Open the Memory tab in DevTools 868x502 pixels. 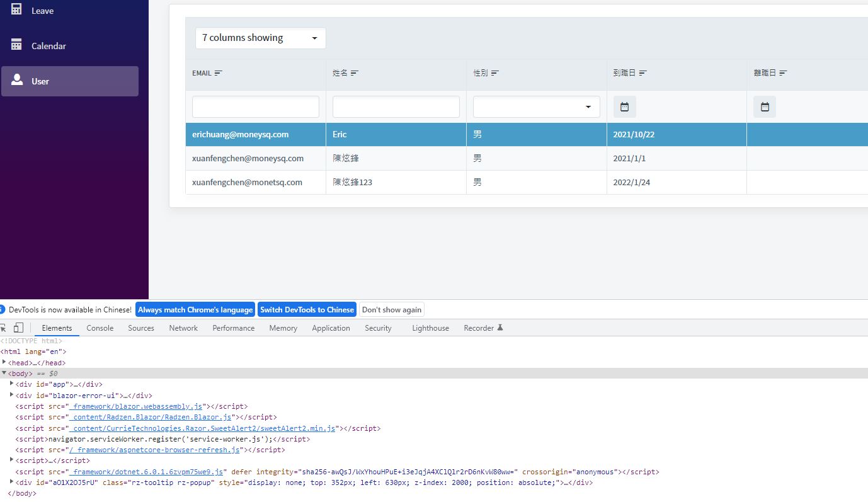283,328
